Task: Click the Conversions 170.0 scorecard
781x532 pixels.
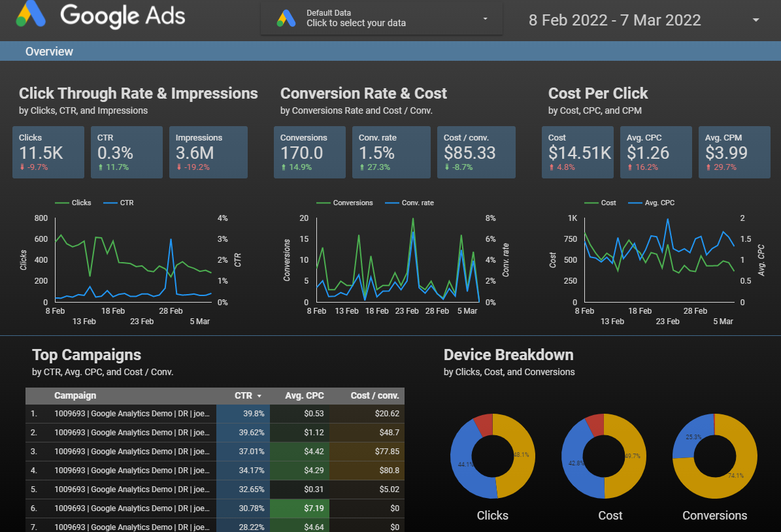Action: click(x=309, y=152)
